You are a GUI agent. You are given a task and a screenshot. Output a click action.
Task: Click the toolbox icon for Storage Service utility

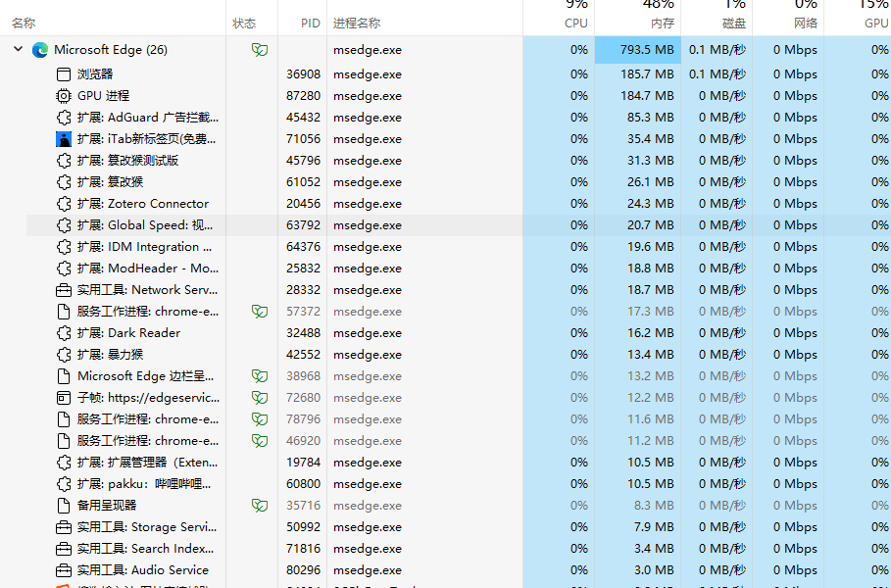point(64,528)
